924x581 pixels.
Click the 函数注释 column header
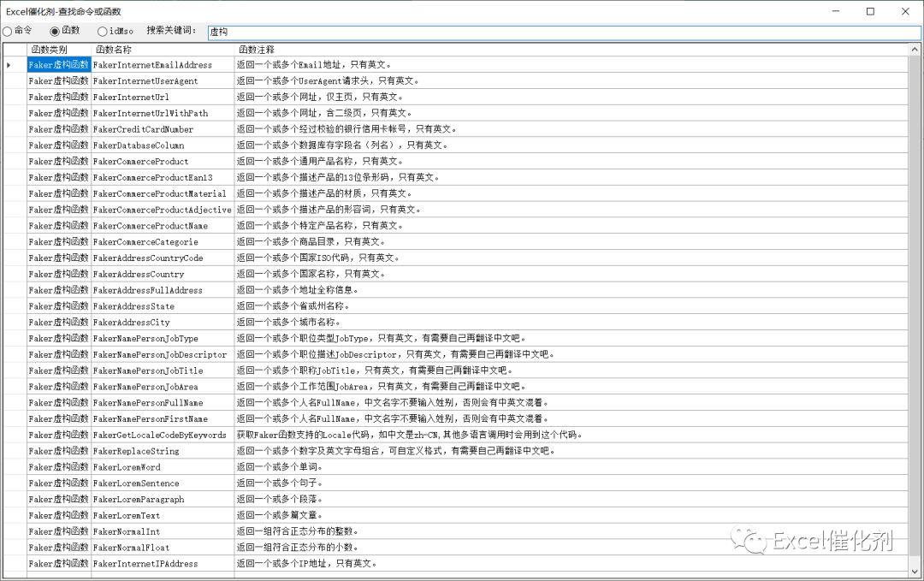(x=571, y=50)
